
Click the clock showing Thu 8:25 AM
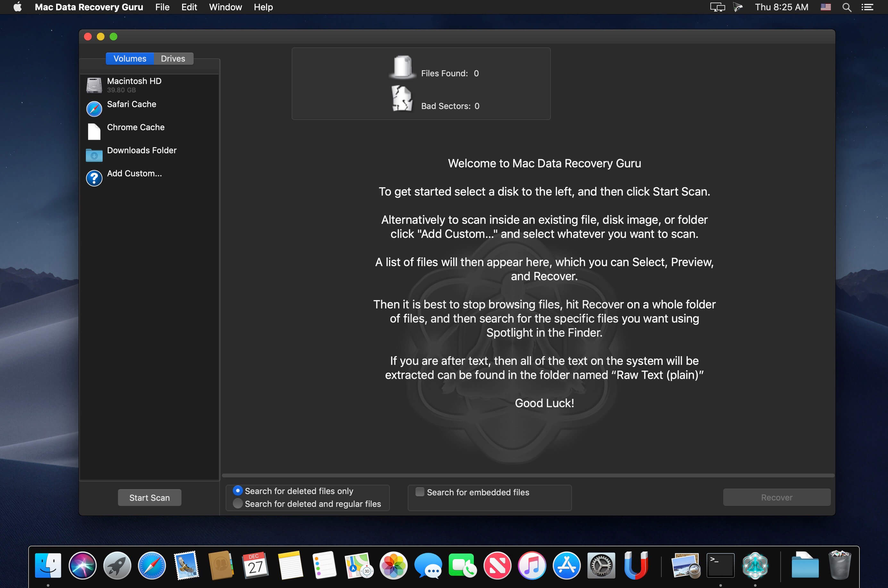782,7
